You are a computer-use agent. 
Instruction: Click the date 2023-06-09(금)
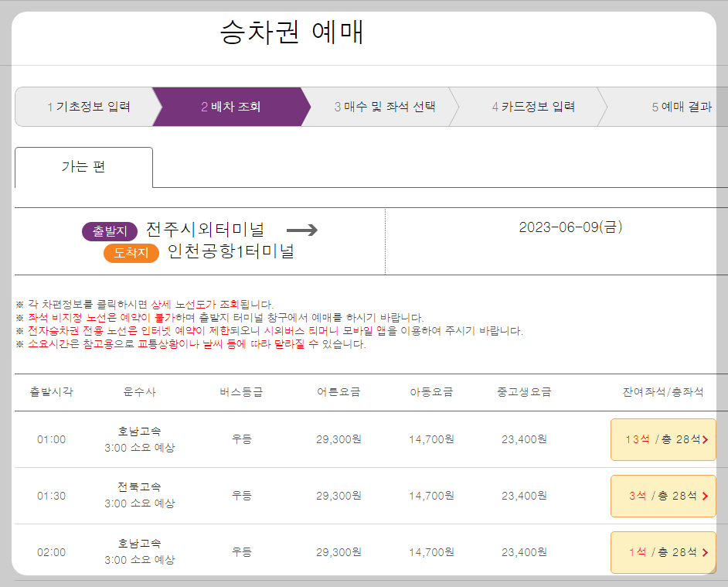[x=570, y=227]
